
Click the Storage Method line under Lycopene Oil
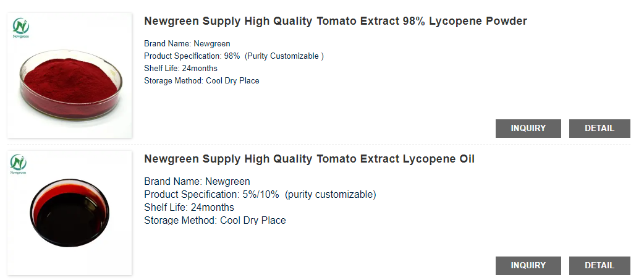coord(214,221)
